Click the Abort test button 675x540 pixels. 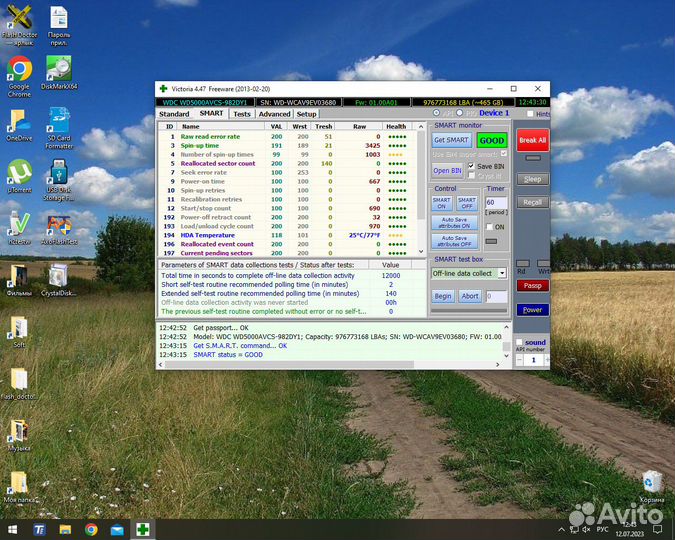470,296
